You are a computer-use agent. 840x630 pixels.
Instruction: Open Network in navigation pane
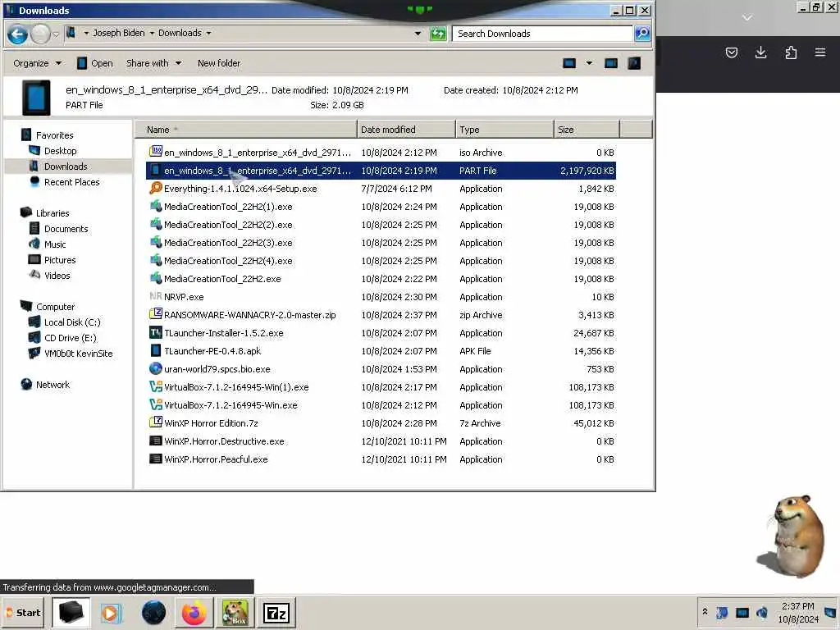tap(52, 384)
